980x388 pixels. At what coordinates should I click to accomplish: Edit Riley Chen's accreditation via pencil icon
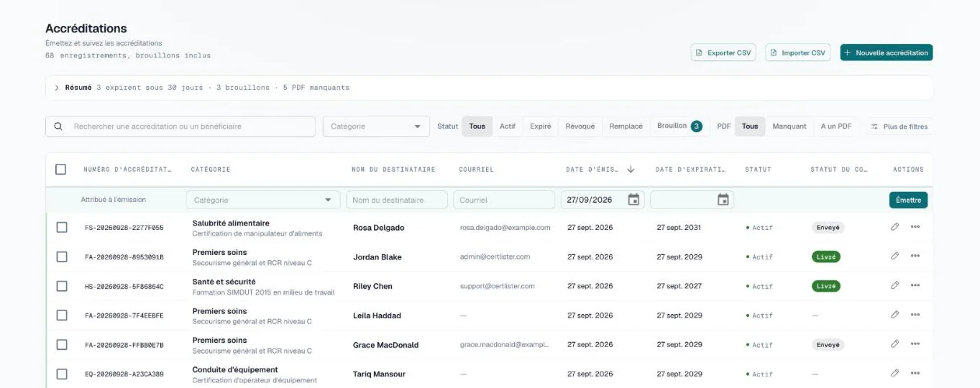895,286
